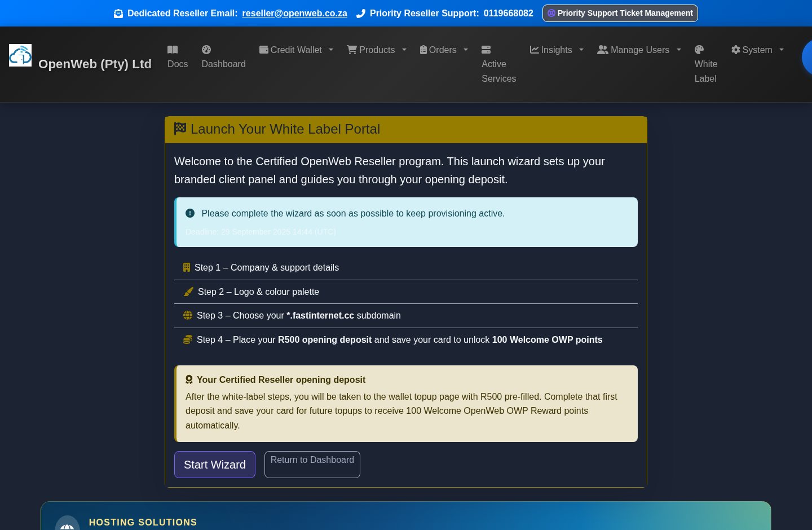Click the globe icon for Step 3
Screen dimensions: 812x530
pyautogui.click(x=188, y=315)
